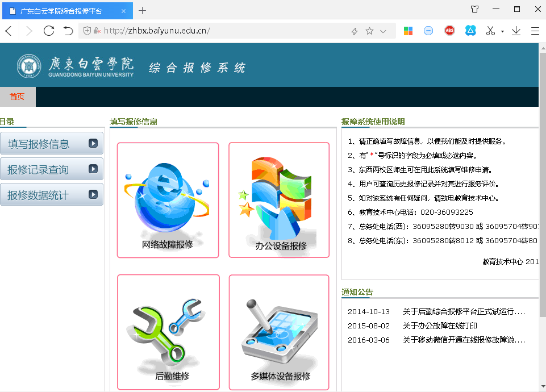
Task: Select the 首页 navigation tab
Action: (17, 97)
